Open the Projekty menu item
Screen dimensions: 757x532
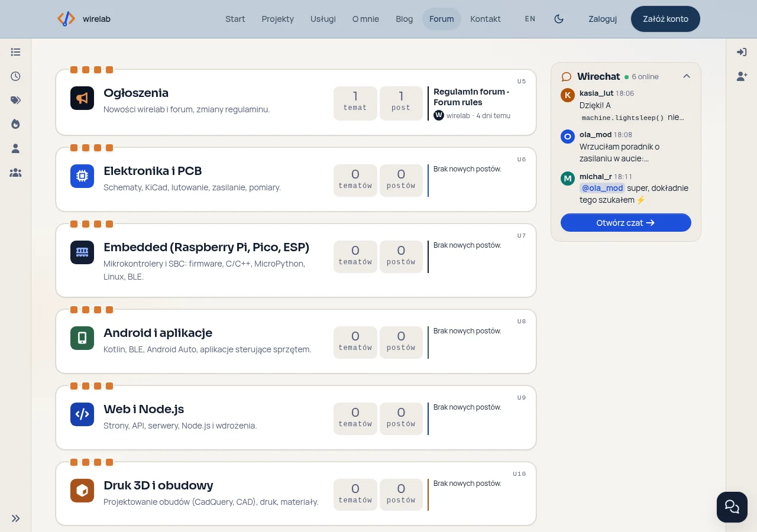coord(277,19)
